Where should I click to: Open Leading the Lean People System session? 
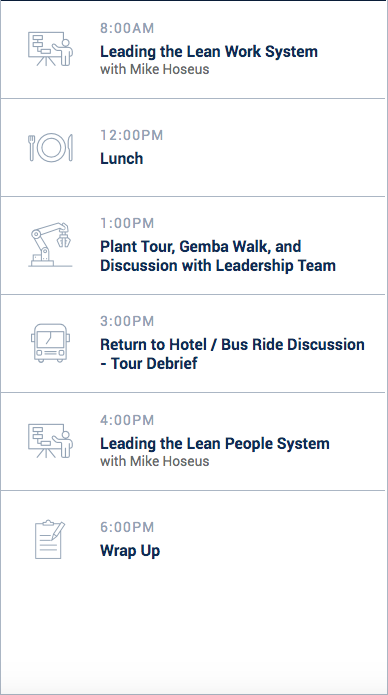(x=215, y=443)
